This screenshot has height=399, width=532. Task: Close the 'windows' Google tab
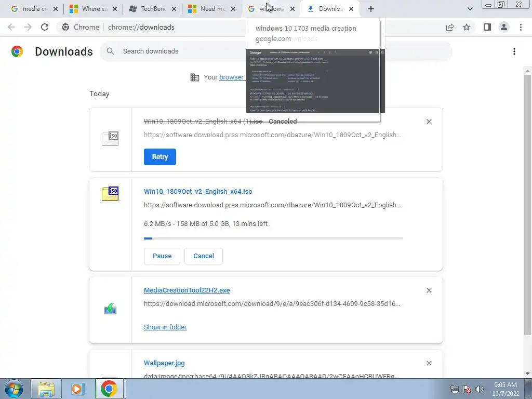pos(292,9)
